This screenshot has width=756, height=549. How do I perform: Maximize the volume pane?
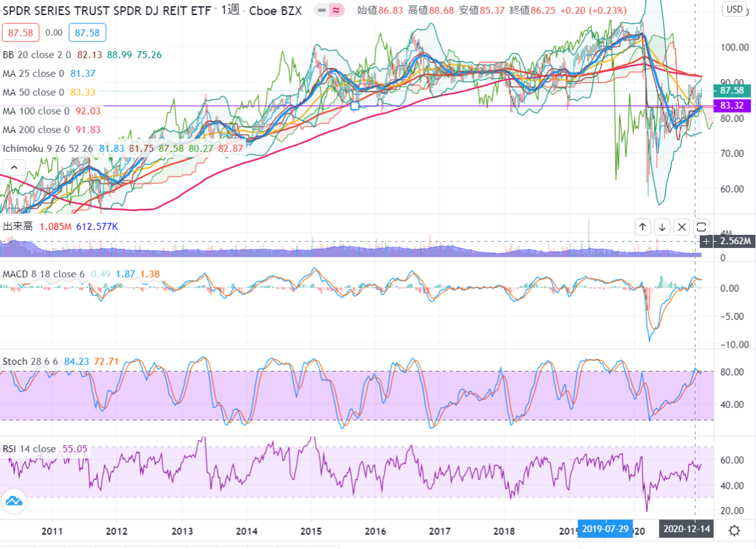[701, 227]
